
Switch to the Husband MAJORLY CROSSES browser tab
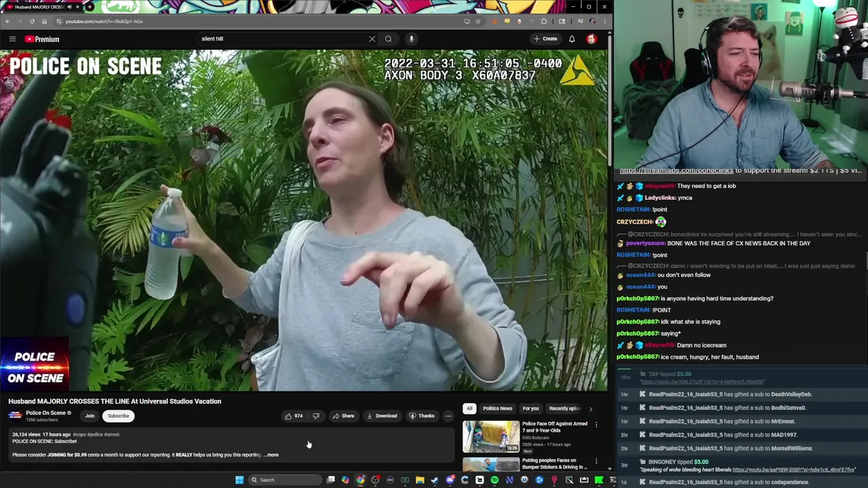(x=41, y=7)
